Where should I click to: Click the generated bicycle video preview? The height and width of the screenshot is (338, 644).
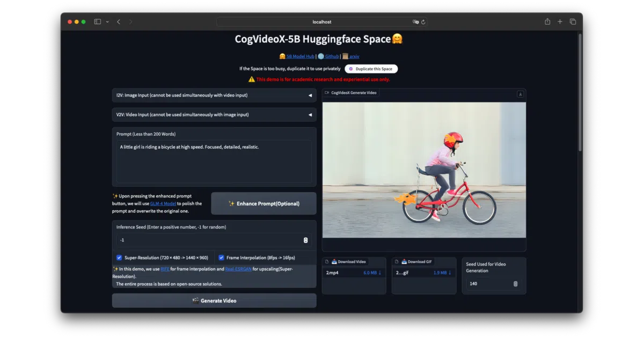pos(424,170)
